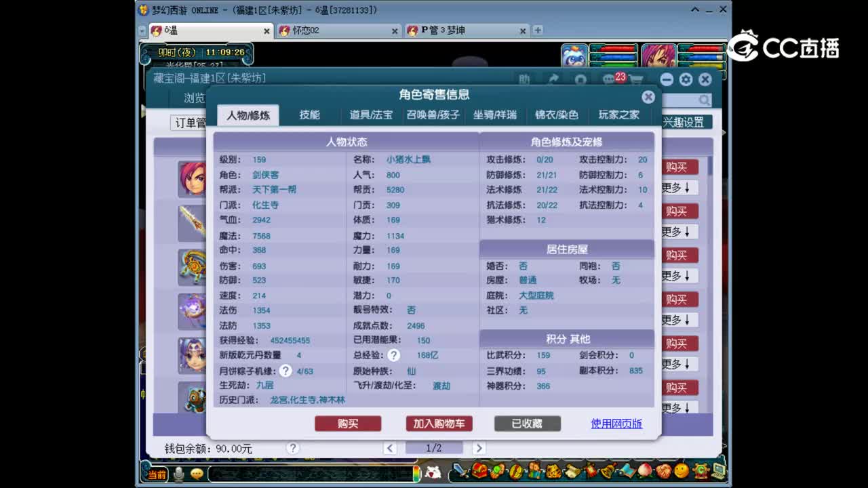Screen dimensions: 868x488
Task: Click the chat input field
Action: [310, 474]
